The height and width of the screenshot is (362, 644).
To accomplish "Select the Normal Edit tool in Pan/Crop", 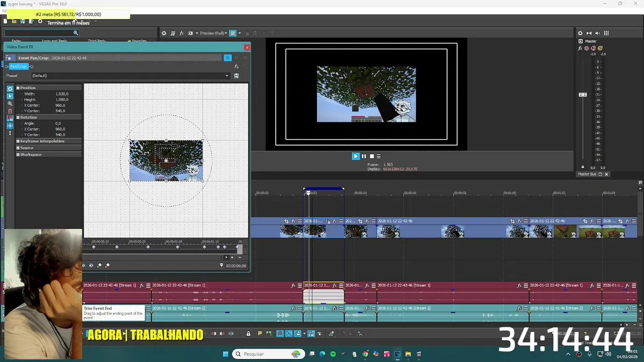I will [10, 96].
